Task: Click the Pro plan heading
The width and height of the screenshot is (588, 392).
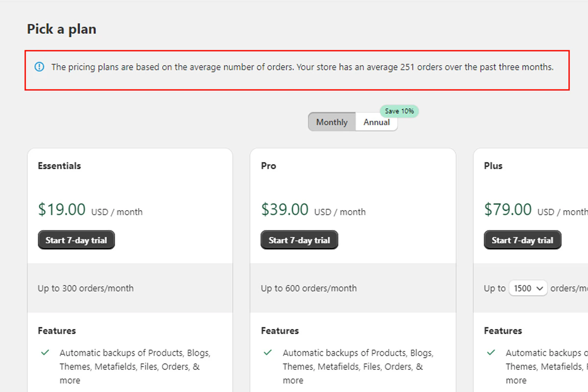Action: point(268,166)
